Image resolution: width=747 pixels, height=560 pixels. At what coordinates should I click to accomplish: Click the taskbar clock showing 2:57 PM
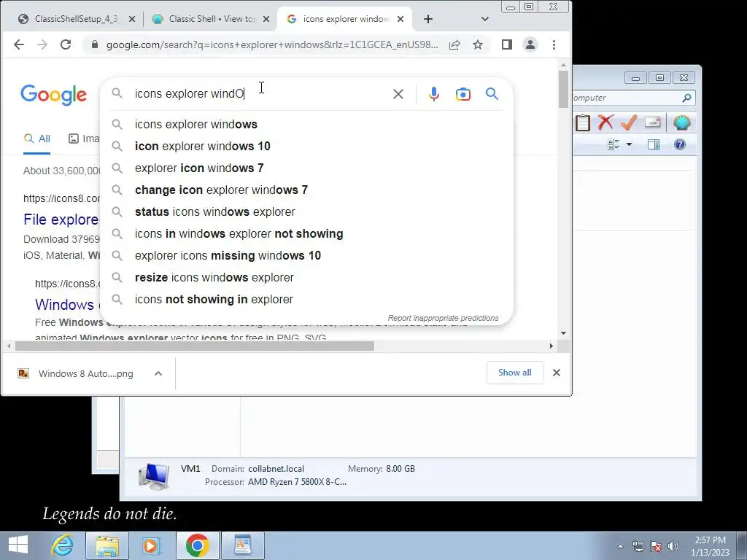click(710, 546)
